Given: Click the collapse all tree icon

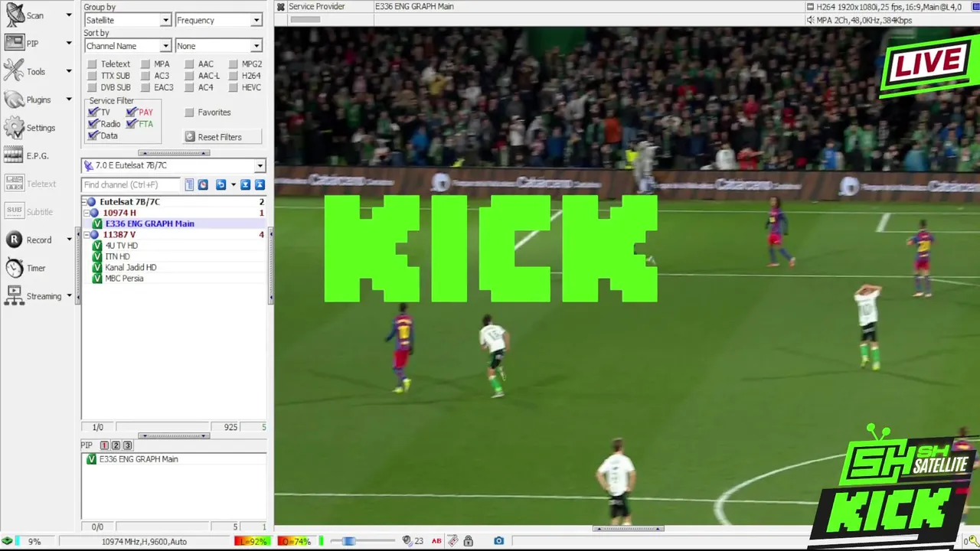Looking at the screenshot, I should click(260, 184).
